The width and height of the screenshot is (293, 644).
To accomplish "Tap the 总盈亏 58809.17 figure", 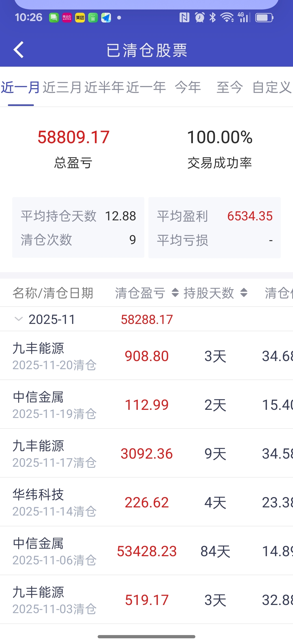I will coord(74,137).
